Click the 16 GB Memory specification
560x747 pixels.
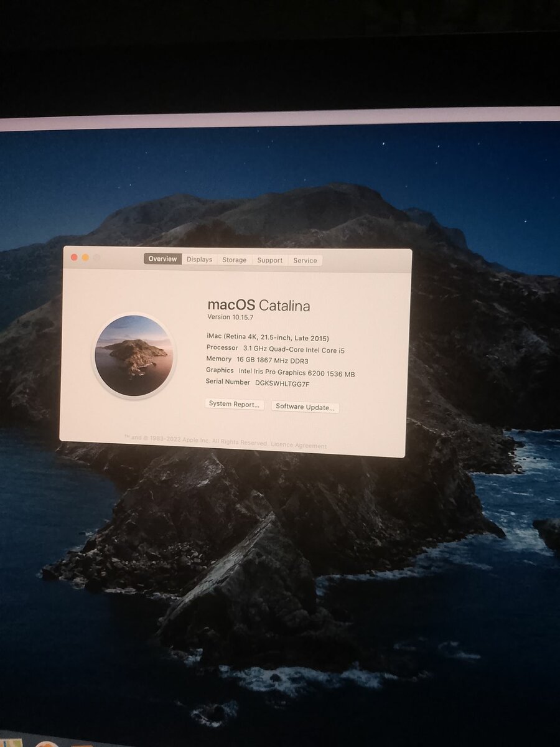click(x=257, y=359)
